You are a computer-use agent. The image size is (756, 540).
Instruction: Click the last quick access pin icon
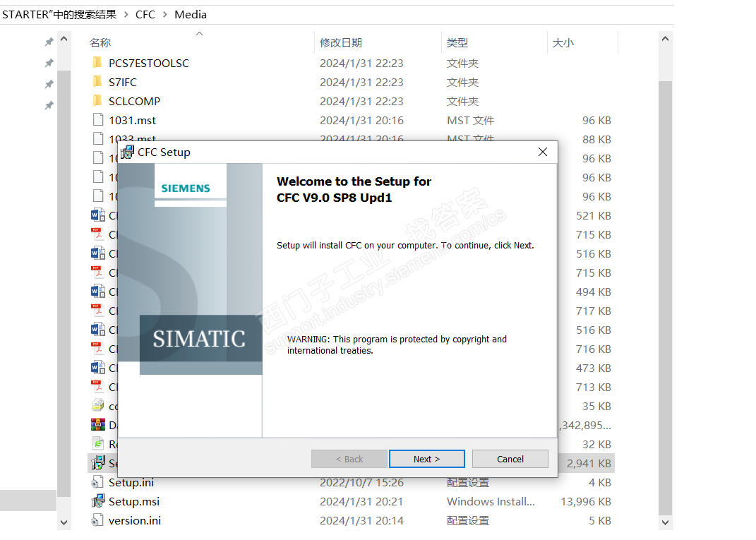(x=49, y=105)
